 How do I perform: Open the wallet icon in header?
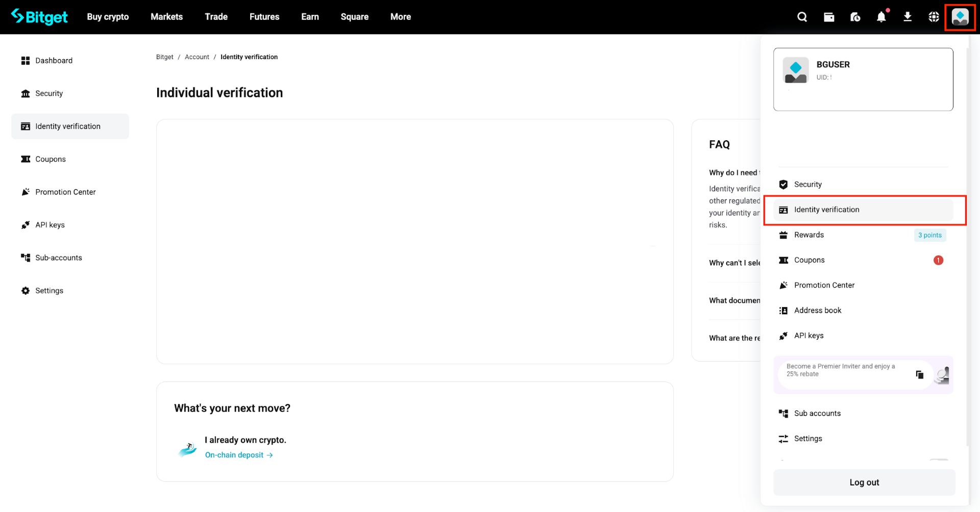[x=829, y=17]
